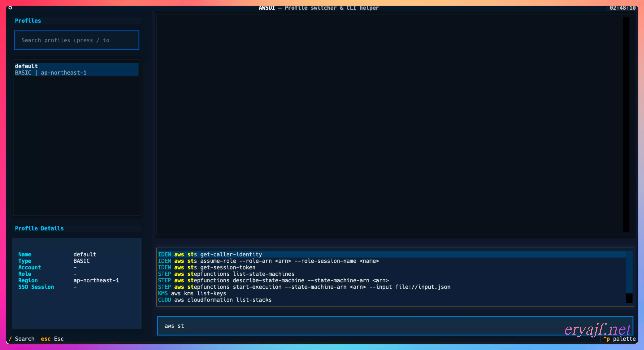This screenshot has width=644, height=350.
Task: Click the Profile Details panel heading
Action: tap(39, 228)
